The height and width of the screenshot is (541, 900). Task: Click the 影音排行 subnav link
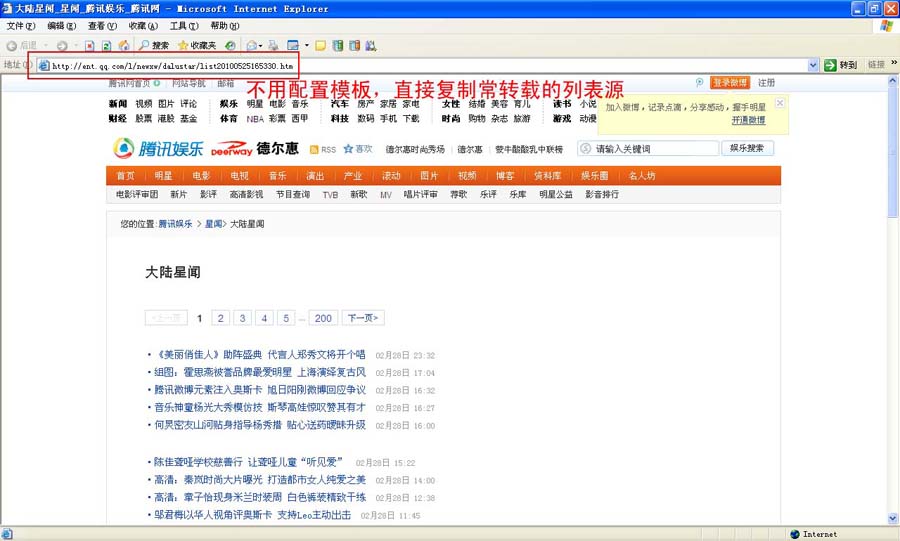pyautogui.click(x=602, y=194)
